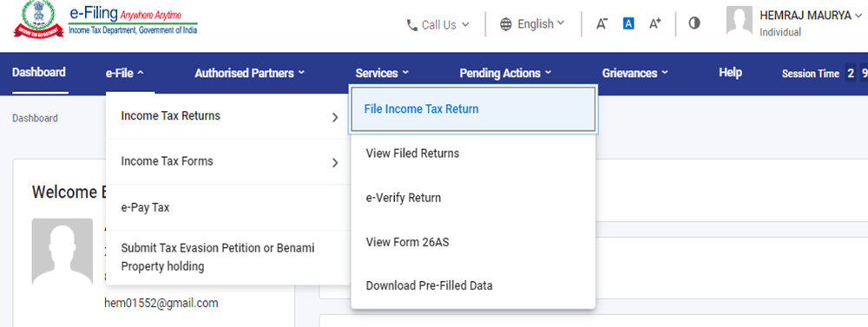Select File Income Tax Return
868x327 pixels.
[473, 109]
